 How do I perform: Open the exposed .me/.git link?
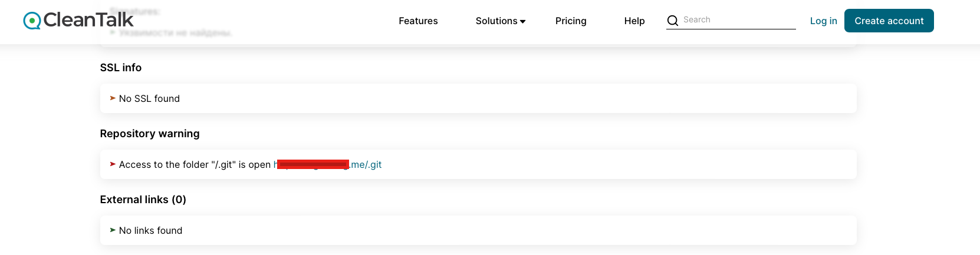tap(366, 164)
